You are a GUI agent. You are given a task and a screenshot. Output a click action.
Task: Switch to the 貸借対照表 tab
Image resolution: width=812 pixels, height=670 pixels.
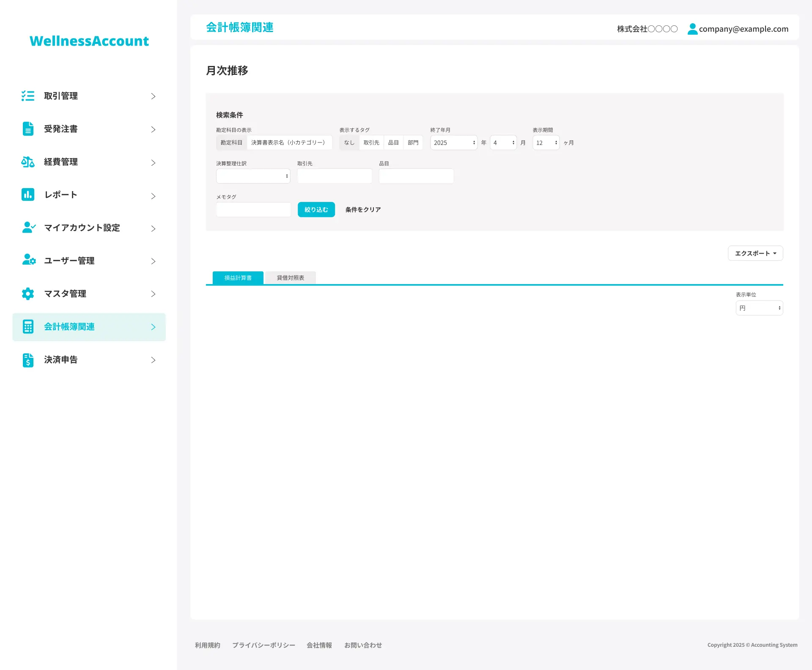click(x=290, y=278)
